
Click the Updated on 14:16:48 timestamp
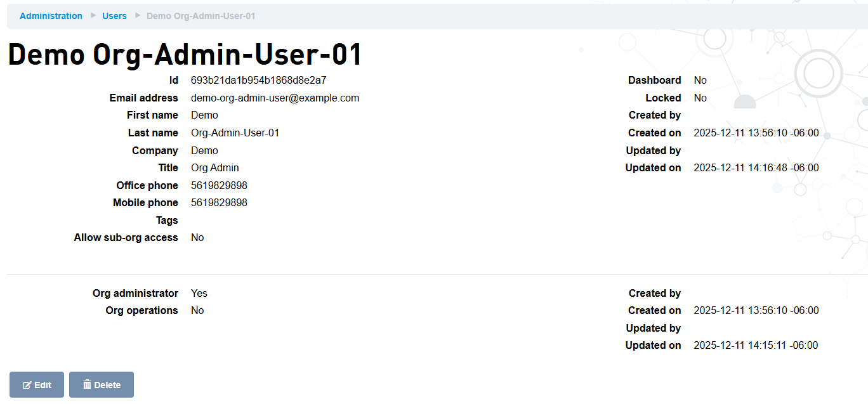756,168
